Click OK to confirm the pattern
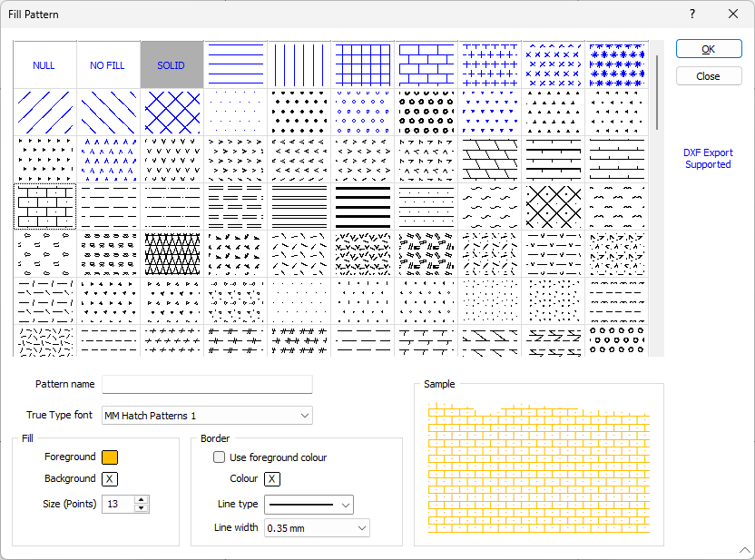Viewport: 755px width, 560px height. (x=709, y=49)
